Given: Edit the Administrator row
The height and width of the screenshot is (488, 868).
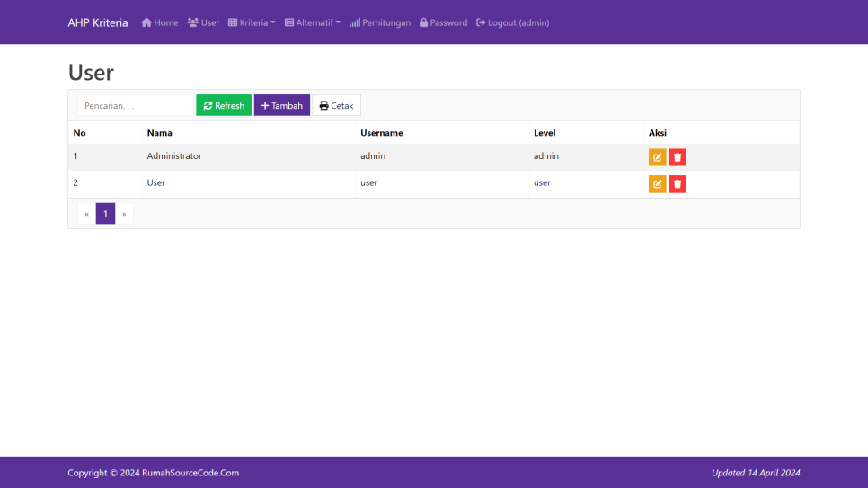Looking at the screenshot, I should coord(657,157).
